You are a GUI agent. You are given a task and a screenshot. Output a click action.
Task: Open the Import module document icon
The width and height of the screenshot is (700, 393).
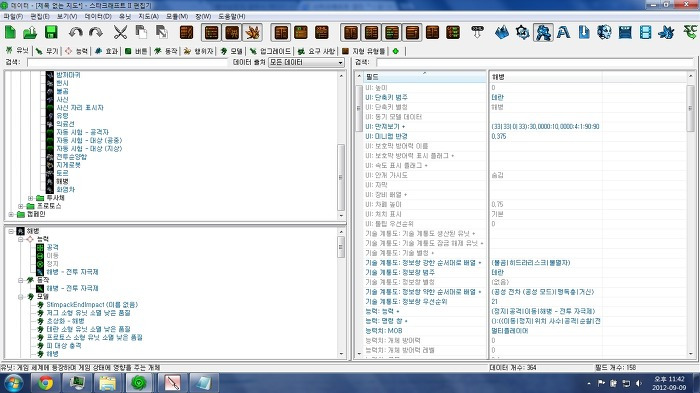click(584, 33)
